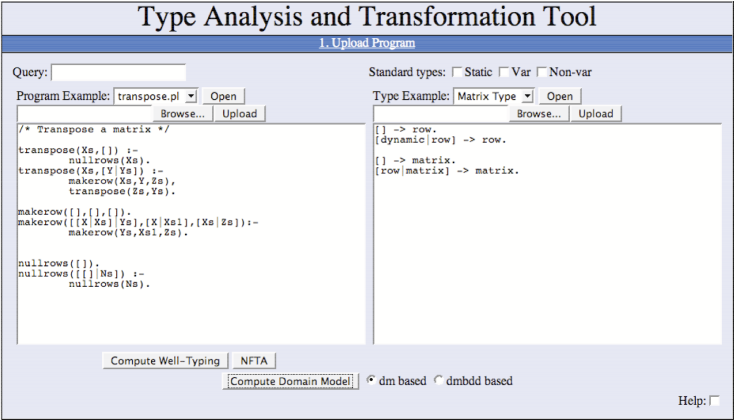Open the 1. Upload Program link
Viewport: 734px width, 420px height.
point(367,43)
